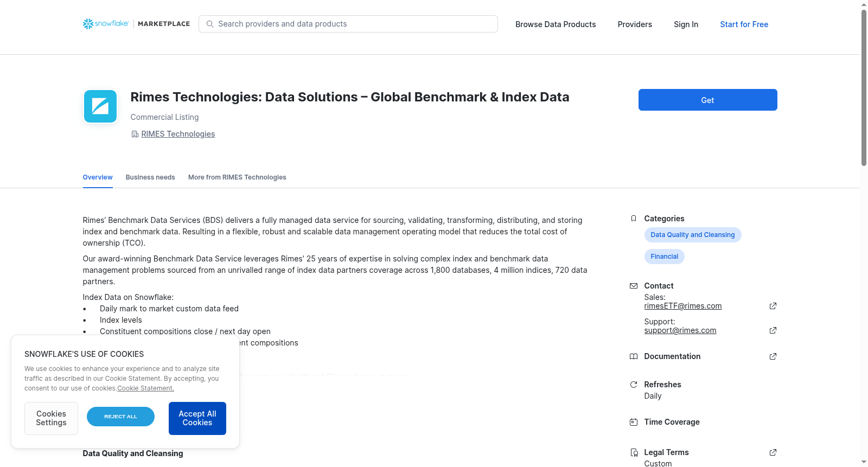Click the blue Get button
This screenshot has height=467, width=868.
point(707,100)
